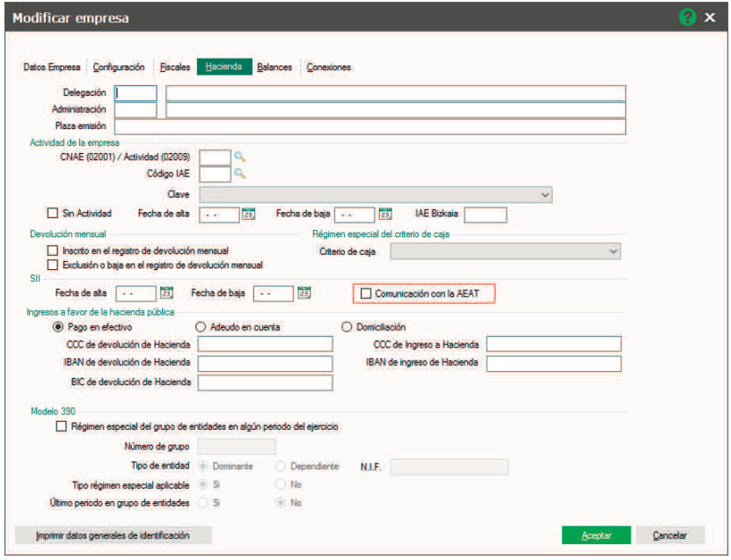Viewport: 731px width, 560px height.
Task: Check the Sin Actividad box
Action: pyautogui.click(x=52, y=213)
